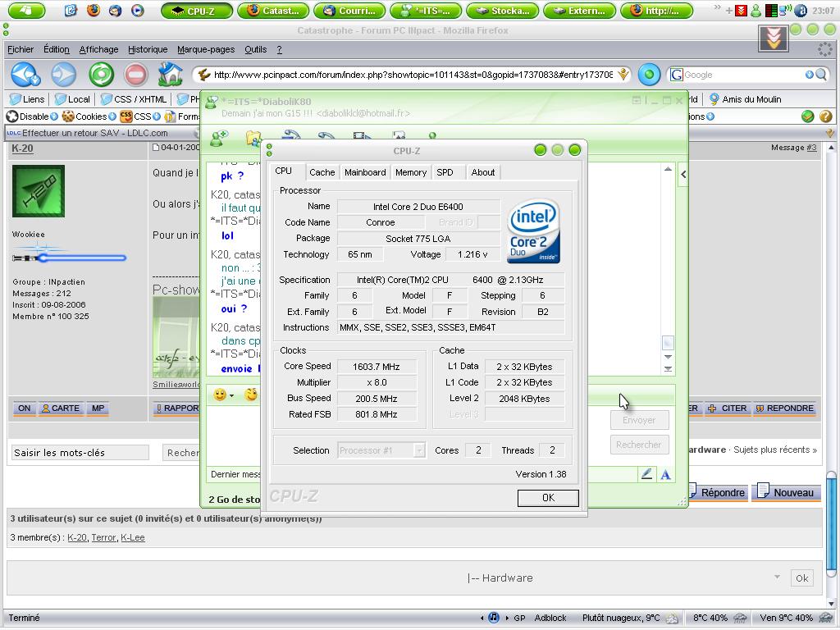Click Messenger conversation scrollbar up arrow
Image resolution: width=840 pixels, height=630 pixels.
(x=668, y=169)
